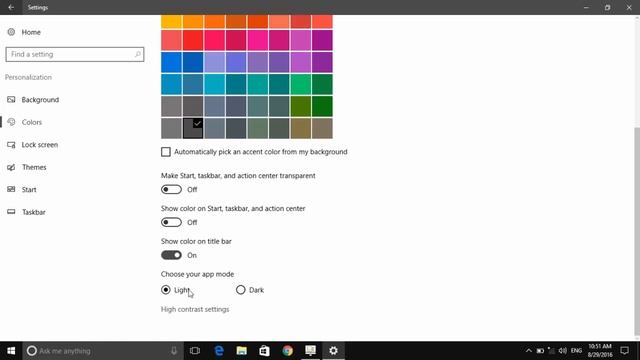
Task: Select the Start tiles icon in sidebar
Action: point(11,189)
